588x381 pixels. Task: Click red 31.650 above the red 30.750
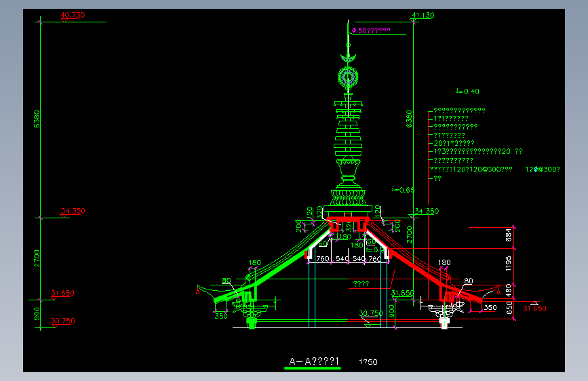click(x=62, y=293)
